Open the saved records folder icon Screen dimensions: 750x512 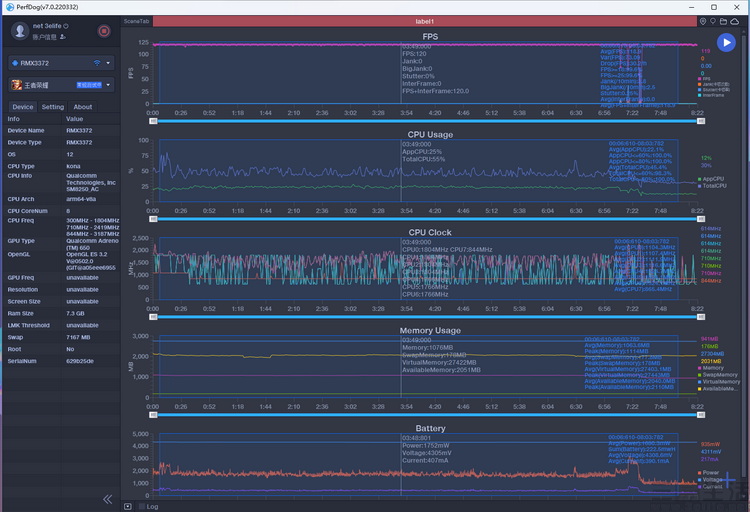point(723,21)
